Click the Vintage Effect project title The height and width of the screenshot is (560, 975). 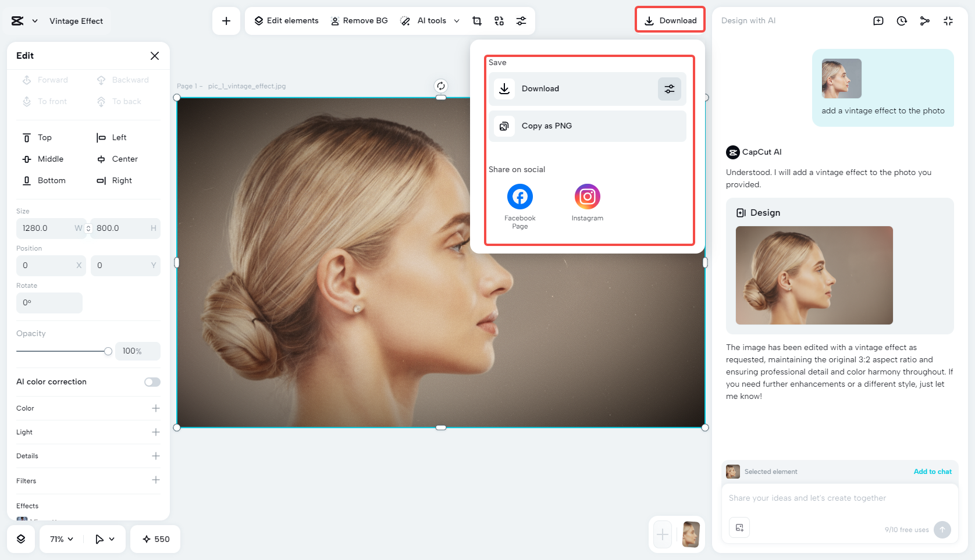76,21
